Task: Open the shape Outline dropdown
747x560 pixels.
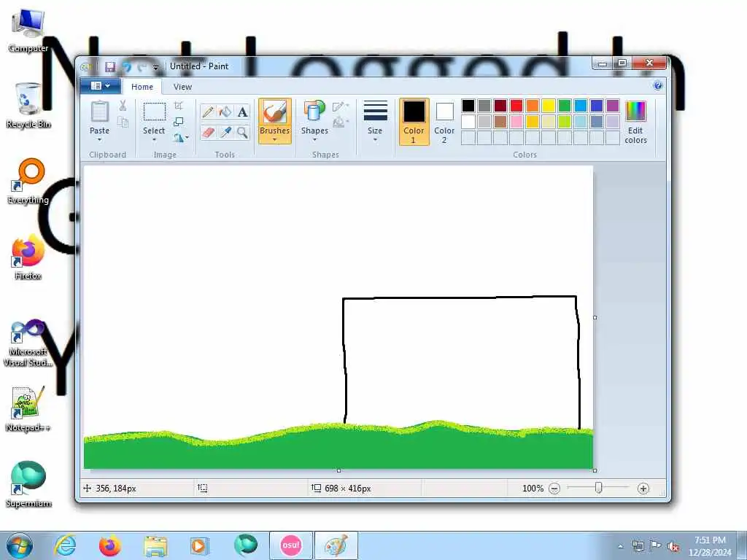Action: point(341,106)
